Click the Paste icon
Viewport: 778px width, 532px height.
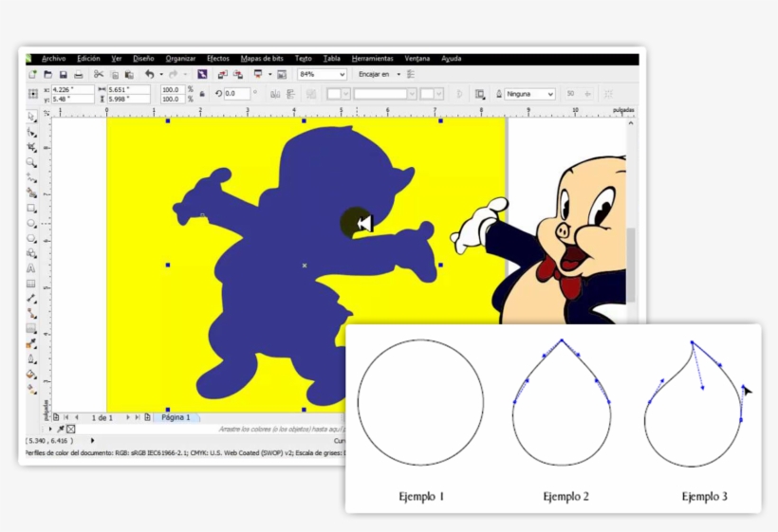(x=129, y=74)
